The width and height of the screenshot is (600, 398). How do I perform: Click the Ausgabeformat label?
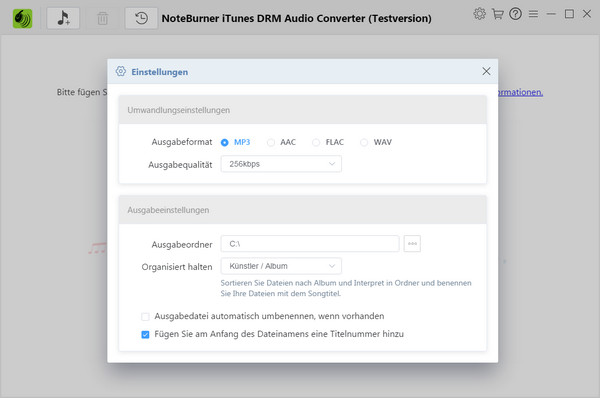pos(182,142)
